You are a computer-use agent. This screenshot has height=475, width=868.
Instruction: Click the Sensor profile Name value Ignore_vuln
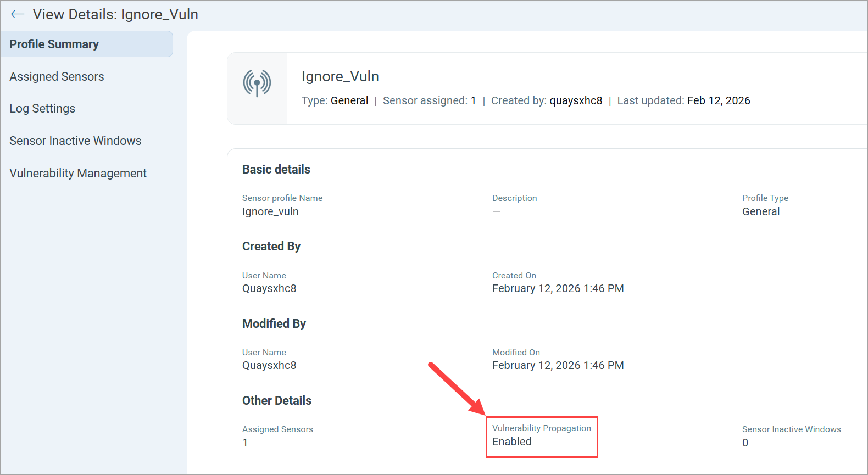click(x=270, y=211)
